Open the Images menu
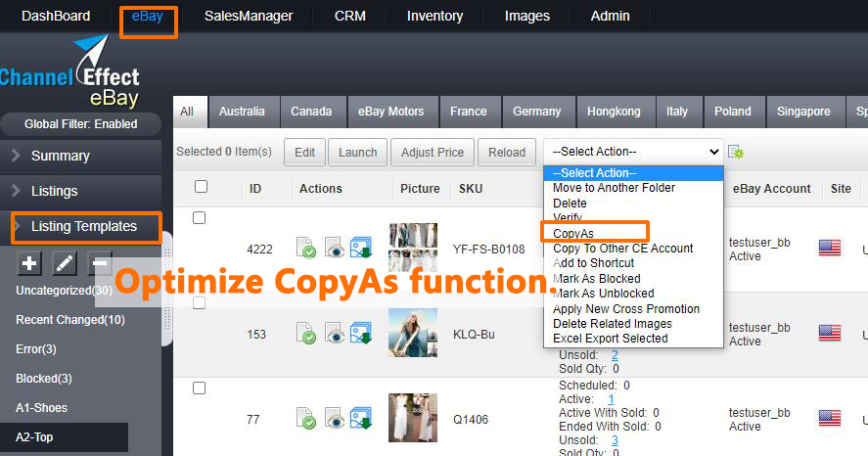 pos(527,16)
